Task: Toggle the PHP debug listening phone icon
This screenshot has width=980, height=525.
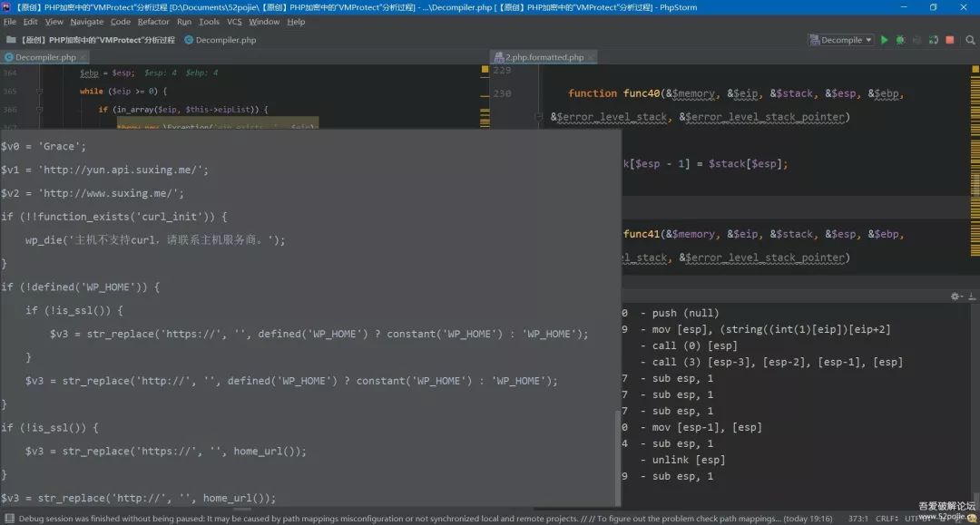Action: point(933,40)
